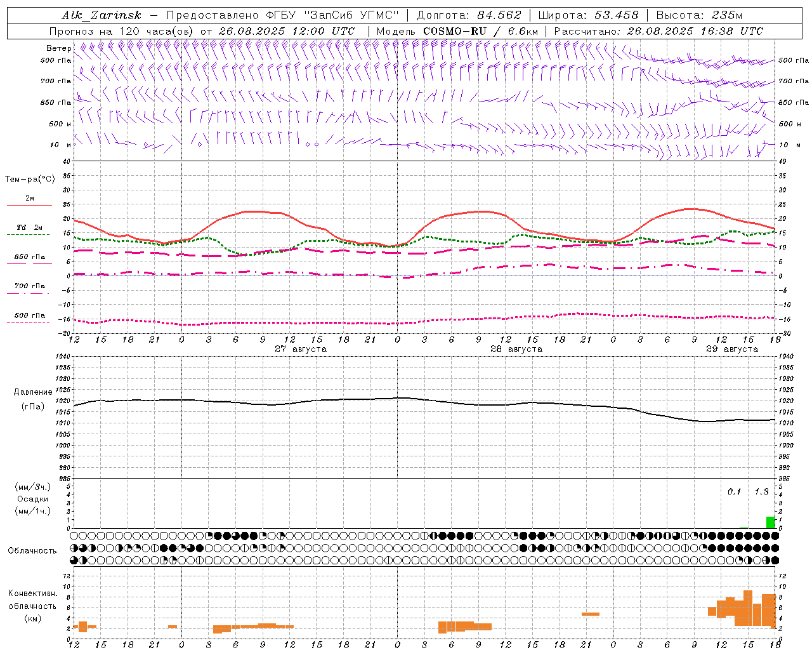Click the date label 29 августа
Viewport: 812px width, 650px height.
tap(732, 349)
